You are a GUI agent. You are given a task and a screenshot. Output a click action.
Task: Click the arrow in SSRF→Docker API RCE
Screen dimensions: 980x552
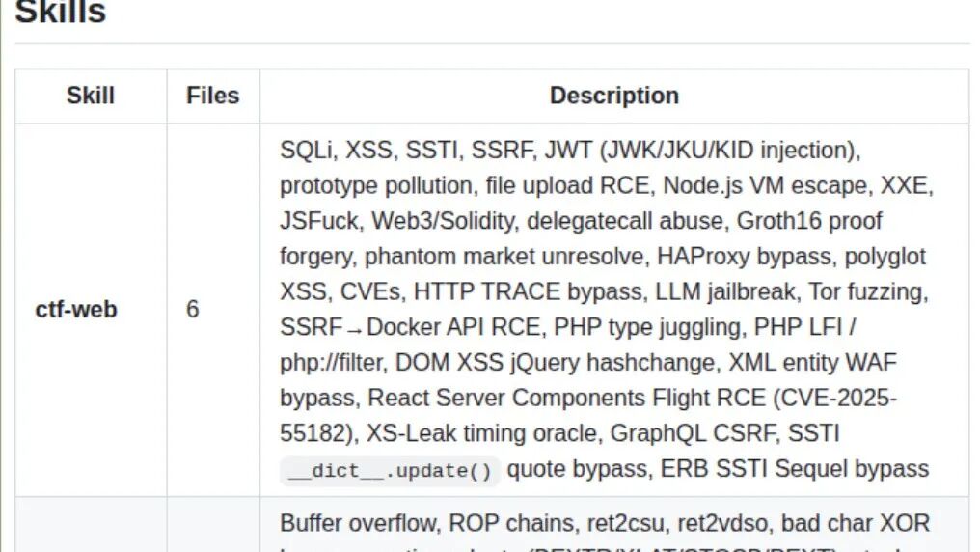354,329
